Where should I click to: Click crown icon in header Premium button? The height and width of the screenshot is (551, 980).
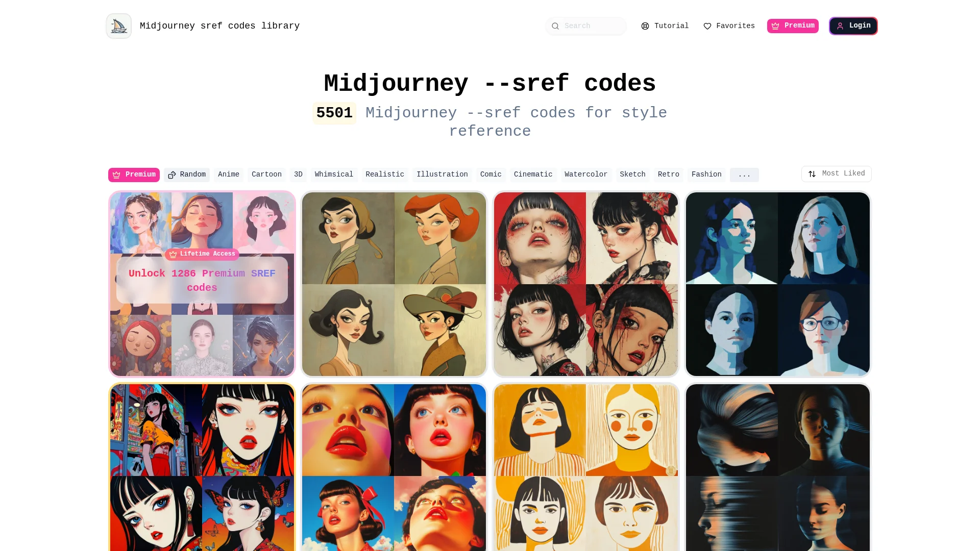(775, 26)
